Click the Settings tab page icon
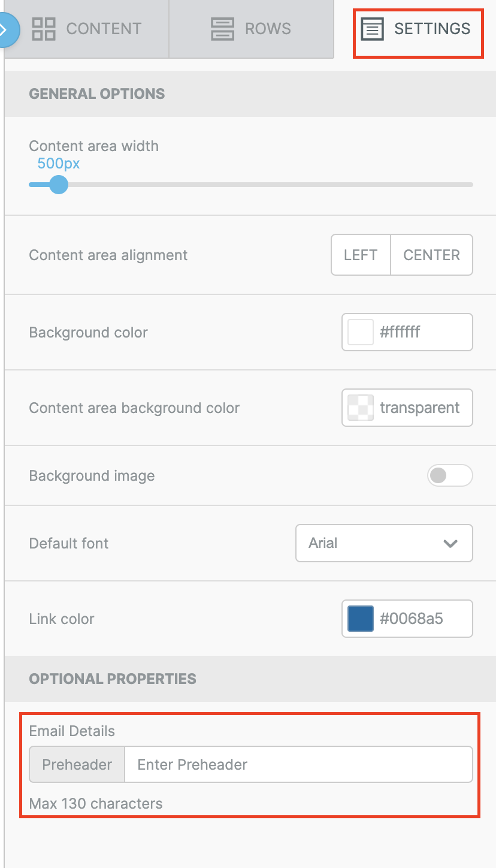Viewport: 496px width, 868px height. [x=372, y=29]
